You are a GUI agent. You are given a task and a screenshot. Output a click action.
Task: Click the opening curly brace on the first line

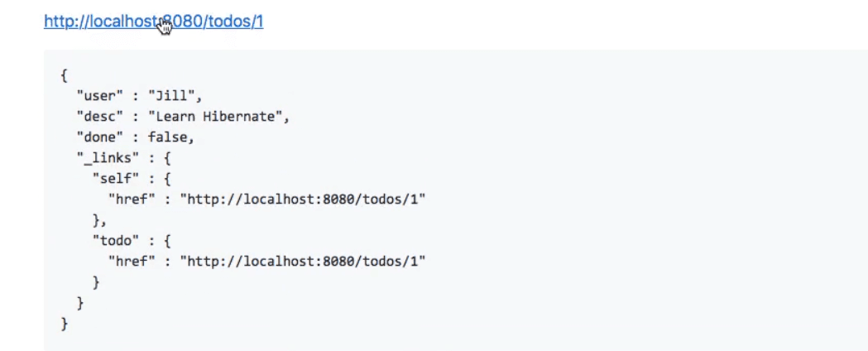(x=65, y=75)
